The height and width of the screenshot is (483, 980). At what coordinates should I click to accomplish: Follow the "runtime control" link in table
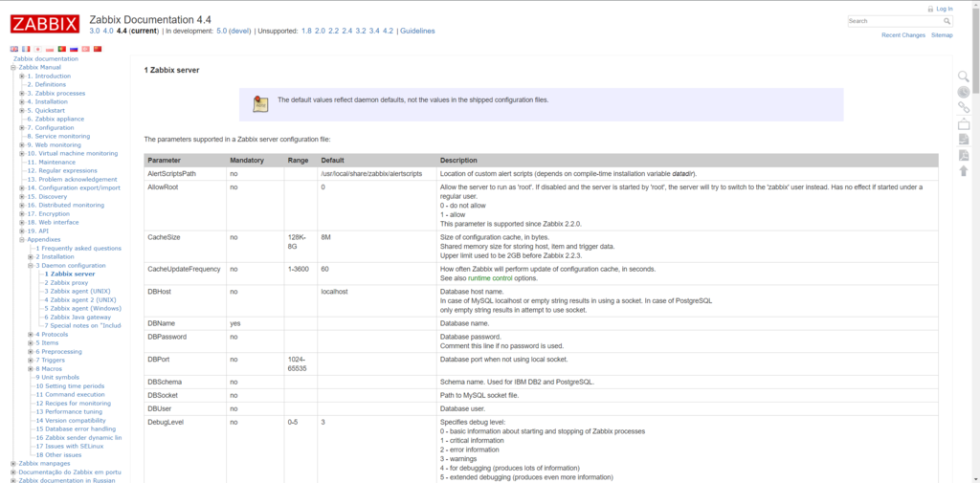[x=488, y=277]
